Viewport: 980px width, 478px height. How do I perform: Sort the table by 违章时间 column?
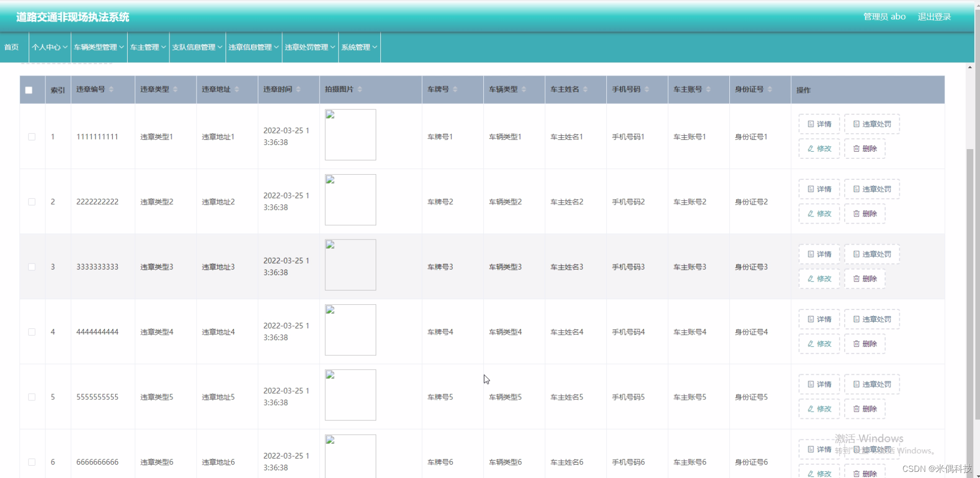click(299, 89)
